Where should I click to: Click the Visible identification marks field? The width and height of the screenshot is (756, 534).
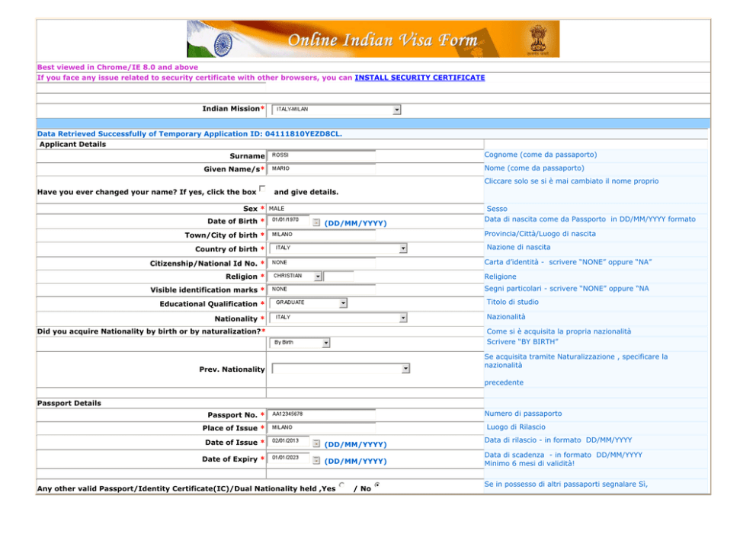(x=322, y=289)
